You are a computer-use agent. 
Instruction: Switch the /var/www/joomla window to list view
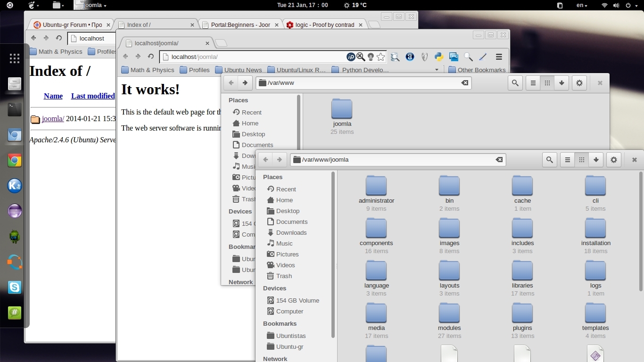(568, 160)
